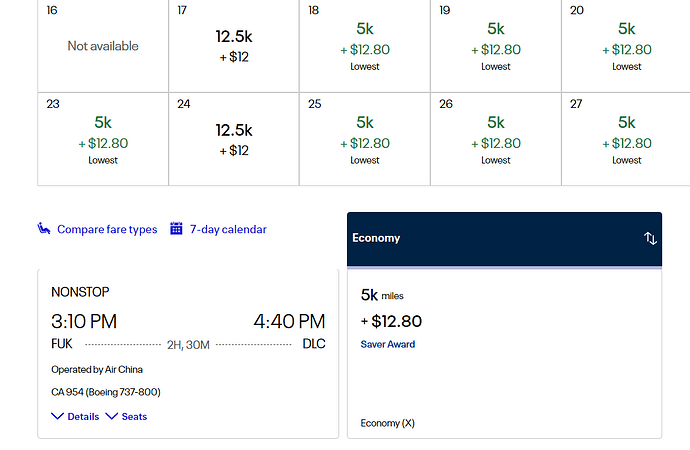Viewport: 690px width, 450px height.
Task: Expand flight Details for CA 954
Action: pos(83,417)
